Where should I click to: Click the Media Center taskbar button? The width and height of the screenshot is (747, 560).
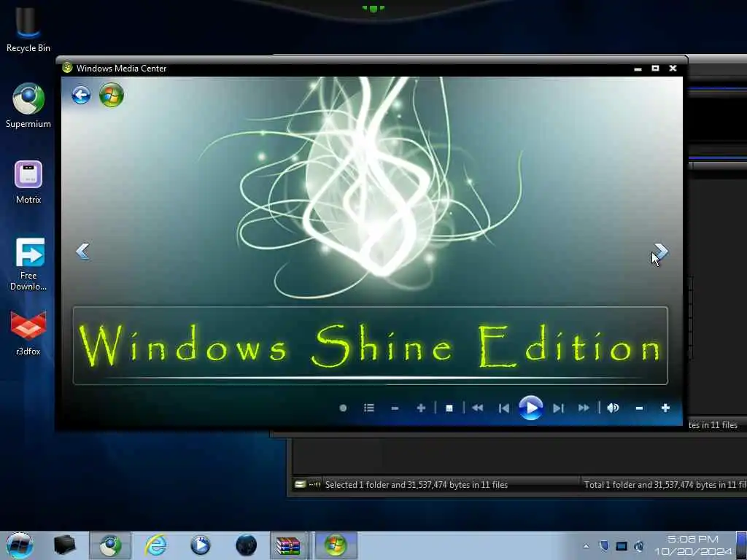pos(336,545)
